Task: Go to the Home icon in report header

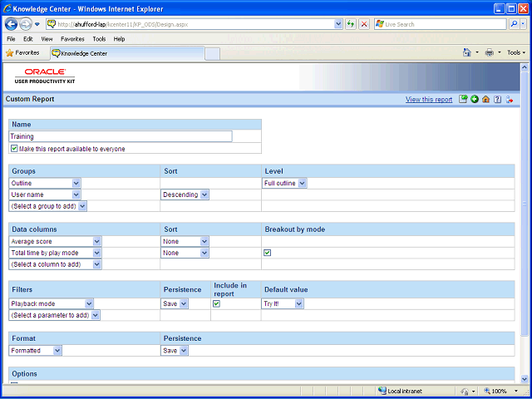Action: (x=485, y=99)
